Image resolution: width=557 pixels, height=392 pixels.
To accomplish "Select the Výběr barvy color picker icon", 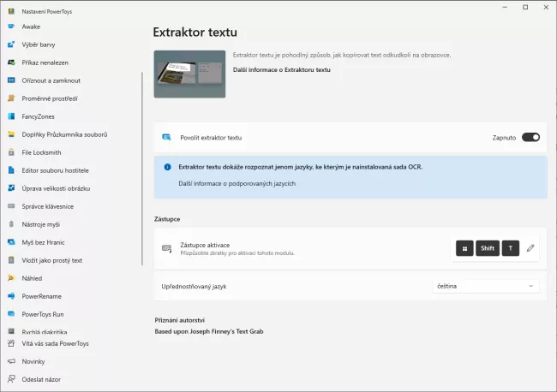I will point(11,44).
